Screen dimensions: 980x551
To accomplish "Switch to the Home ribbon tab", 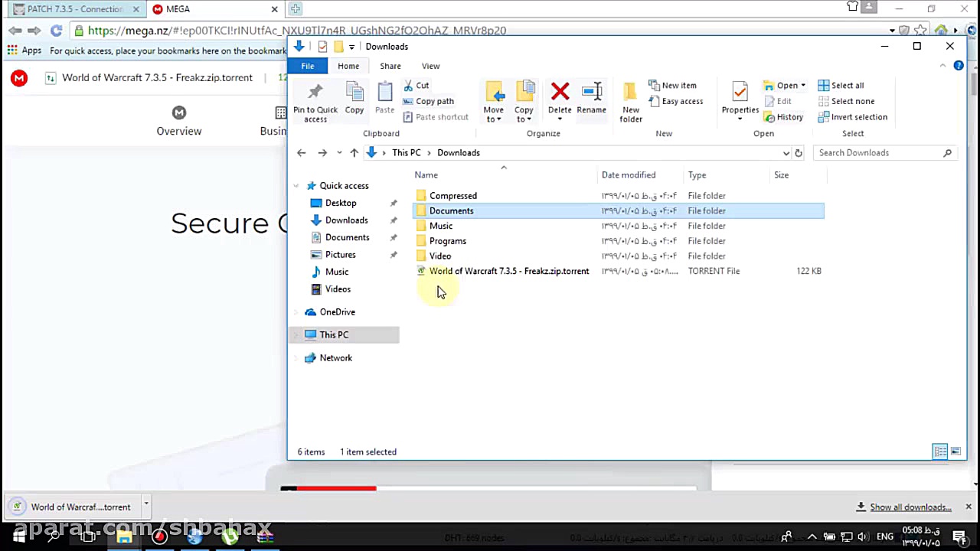I will pos(348,66).
